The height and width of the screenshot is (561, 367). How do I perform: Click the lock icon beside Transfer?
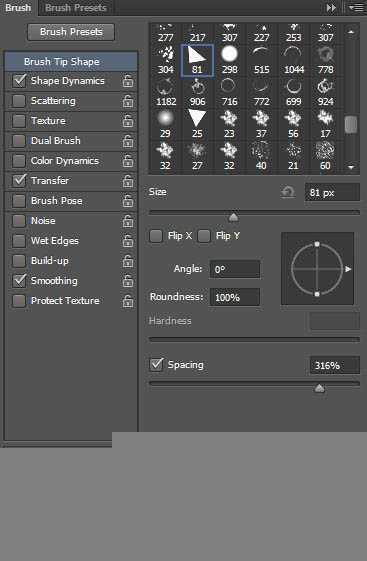(x=128, y=181)
